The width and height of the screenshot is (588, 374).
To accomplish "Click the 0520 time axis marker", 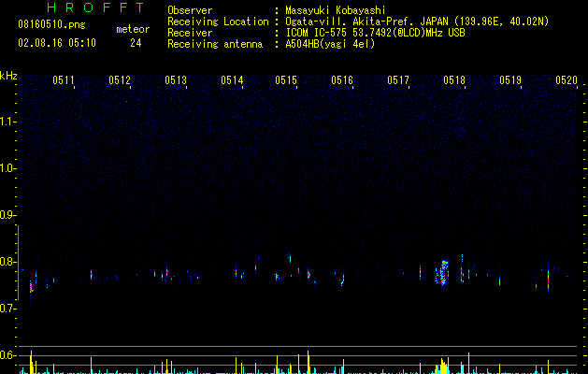I will point(566,79).
